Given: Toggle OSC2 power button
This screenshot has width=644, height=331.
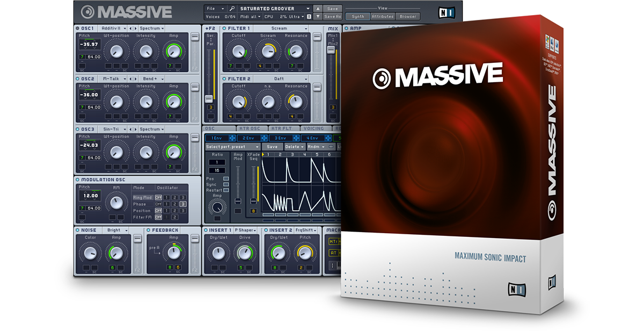Looking at the screenshot, I should (78, 78).
